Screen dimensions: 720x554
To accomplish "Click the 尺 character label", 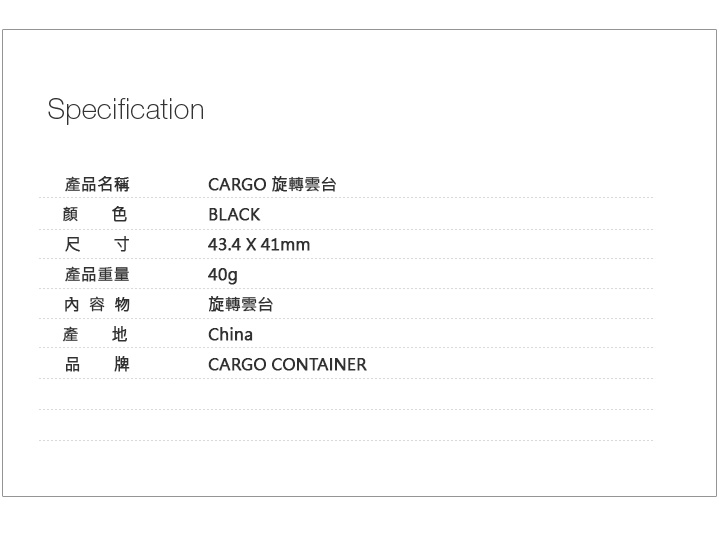I will pos(72,244).
